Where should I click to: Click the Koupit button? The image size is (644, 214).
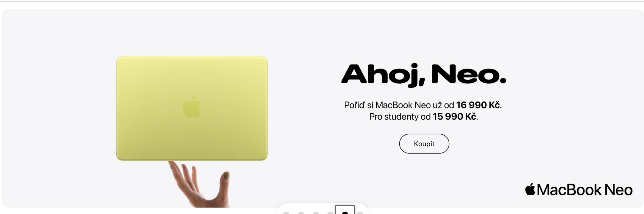click(424, 144)
